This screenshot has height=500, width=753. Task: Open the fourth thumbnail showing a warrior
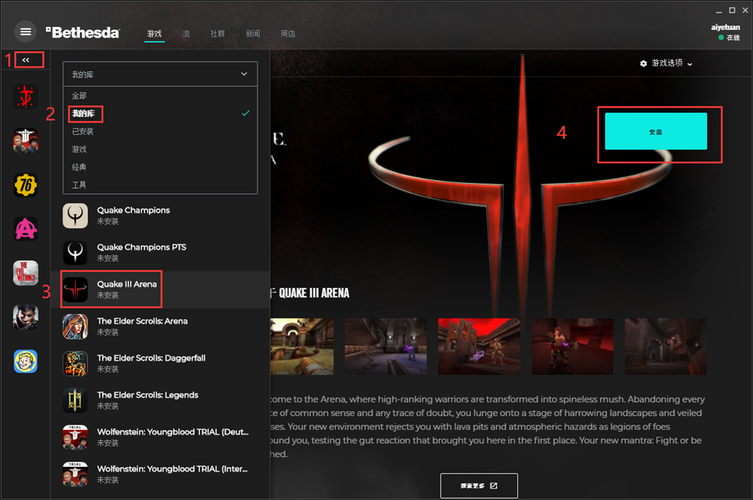pyautogui.click(x=572, y=346)
